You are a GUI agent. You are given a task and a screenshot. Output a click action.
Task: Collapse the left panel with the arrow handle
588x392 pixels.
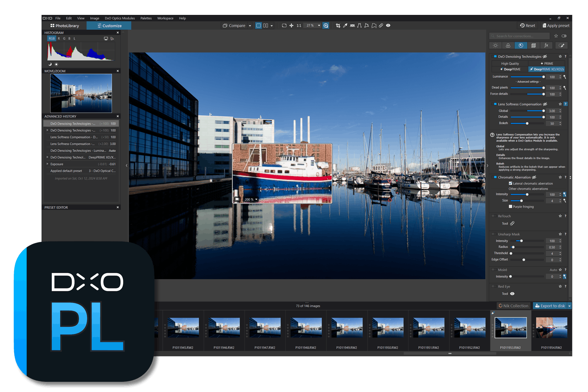coord(126,165)
